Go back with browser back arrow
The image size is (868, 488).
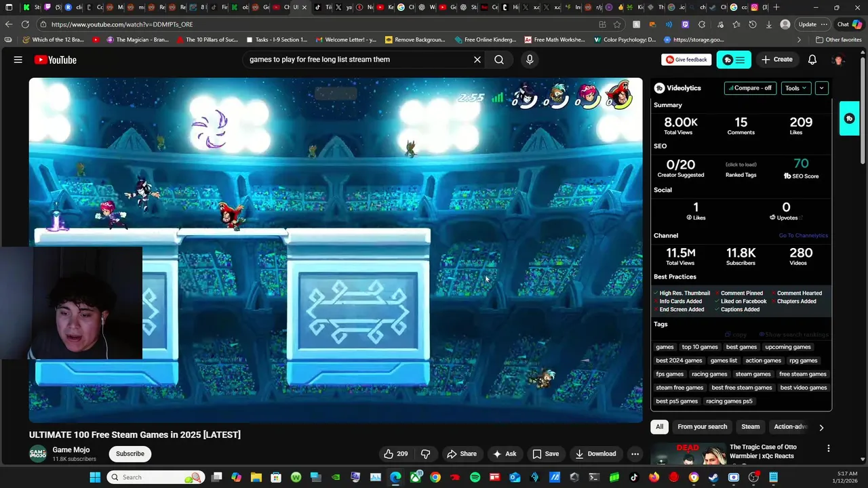click(9, 24)
